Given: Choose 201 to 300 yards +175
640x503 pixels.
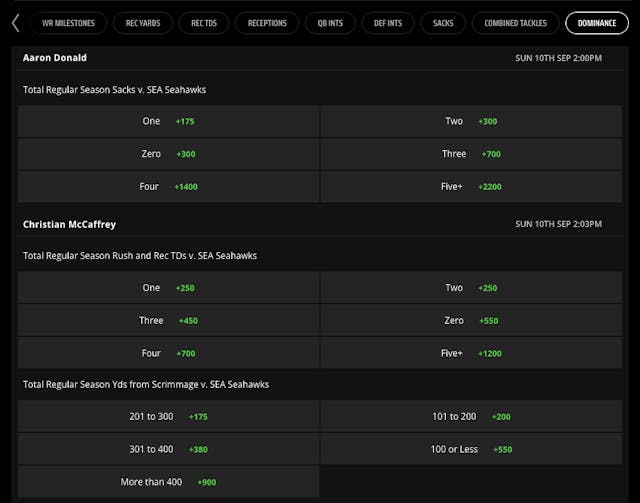Looking at the screenshot, I should [x=168, y=416].
